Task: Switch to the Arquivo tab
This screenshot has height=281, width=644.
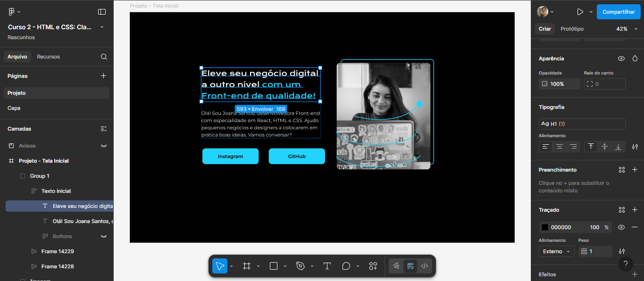Action: click(17, 57)
